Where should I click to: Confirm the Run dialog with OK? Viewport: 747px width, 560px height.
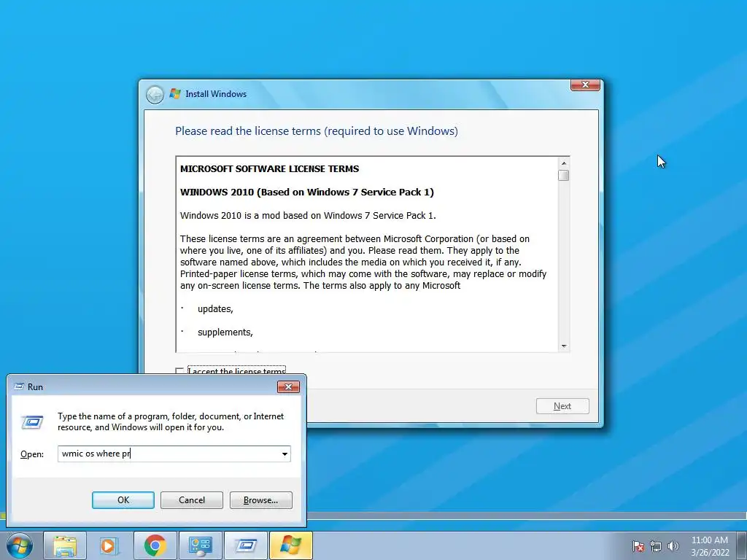123,500
